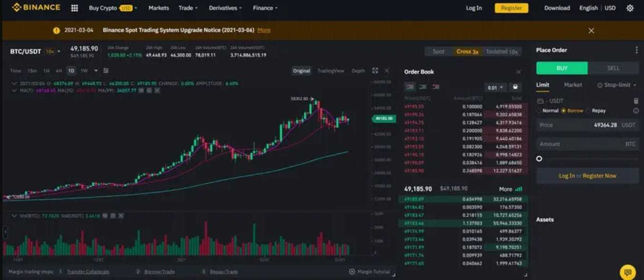Select the Borrow order mode radio

[564, 111]
